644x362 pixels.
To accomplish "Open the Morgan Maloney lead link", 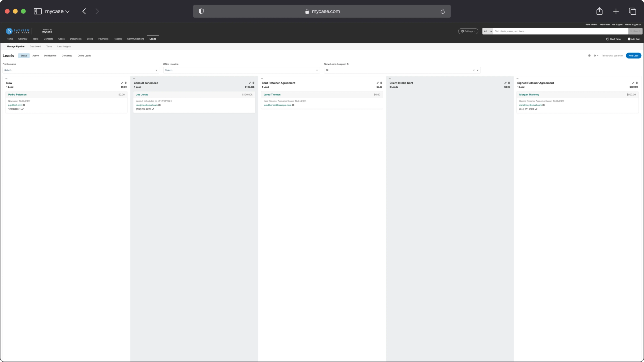I will [529, 94].
